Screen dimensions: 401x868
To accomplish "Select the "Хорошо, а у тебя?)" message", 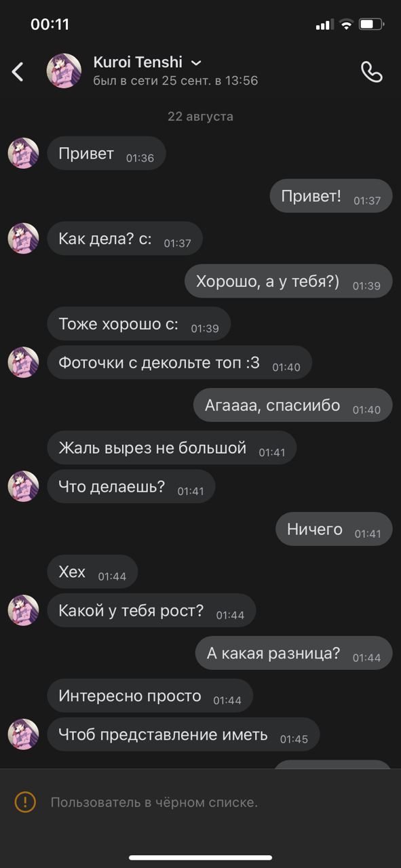I will [288, 281].
